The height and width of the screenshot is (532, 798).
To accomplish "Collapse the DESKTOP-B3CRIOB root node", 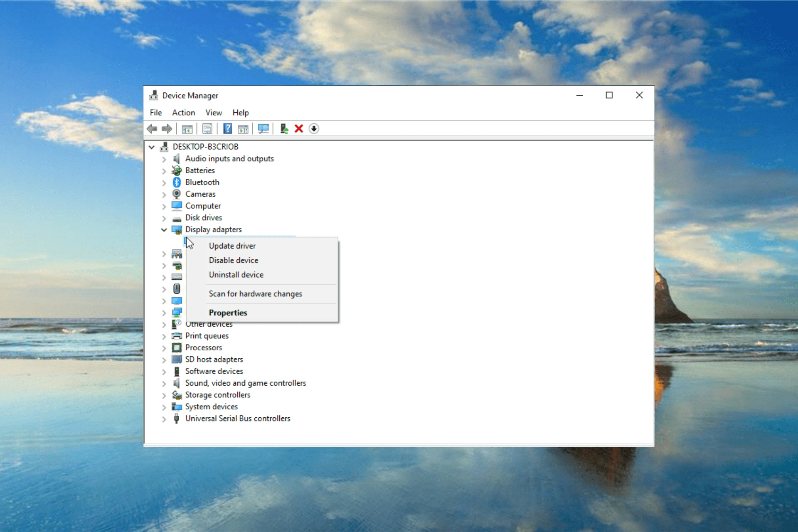I will [152, 147].
